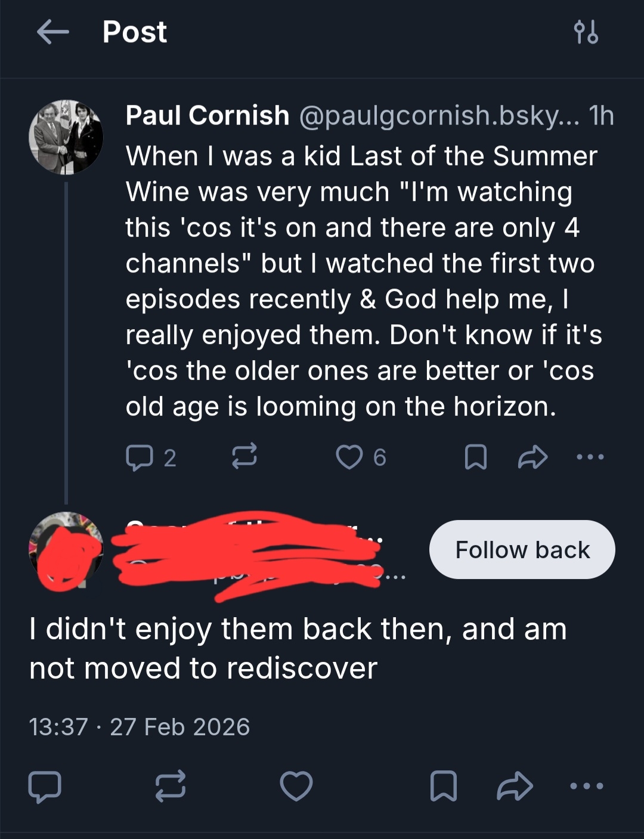Like the reply about not rediscovering

tap(296, 786)
